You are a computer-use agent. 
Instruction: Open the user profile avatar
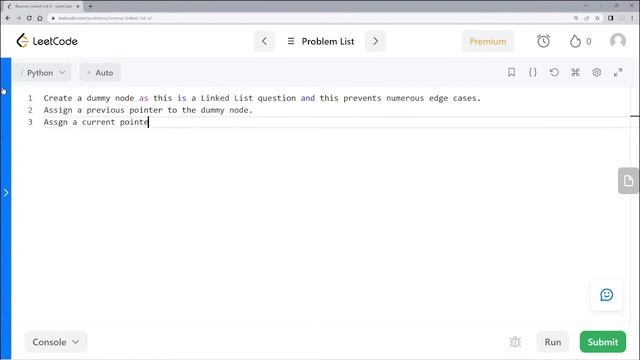[618, 41]
